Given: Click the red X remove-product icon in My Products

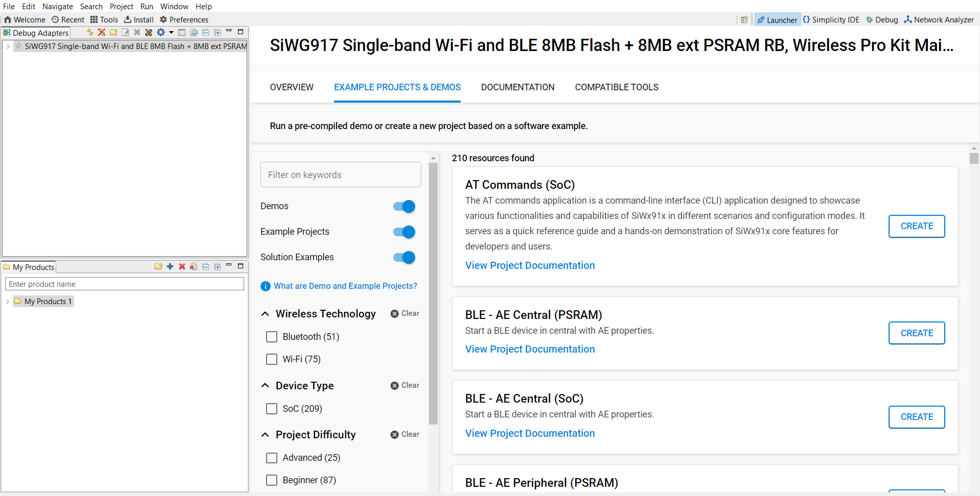Looking at the screenshot, I should point(182,266).
